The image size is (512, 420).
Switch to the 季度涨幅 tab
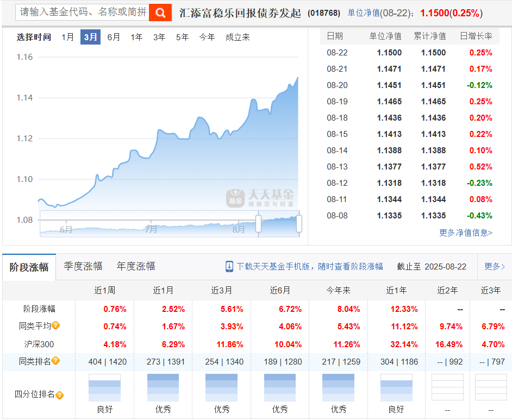tap(83, 266)
